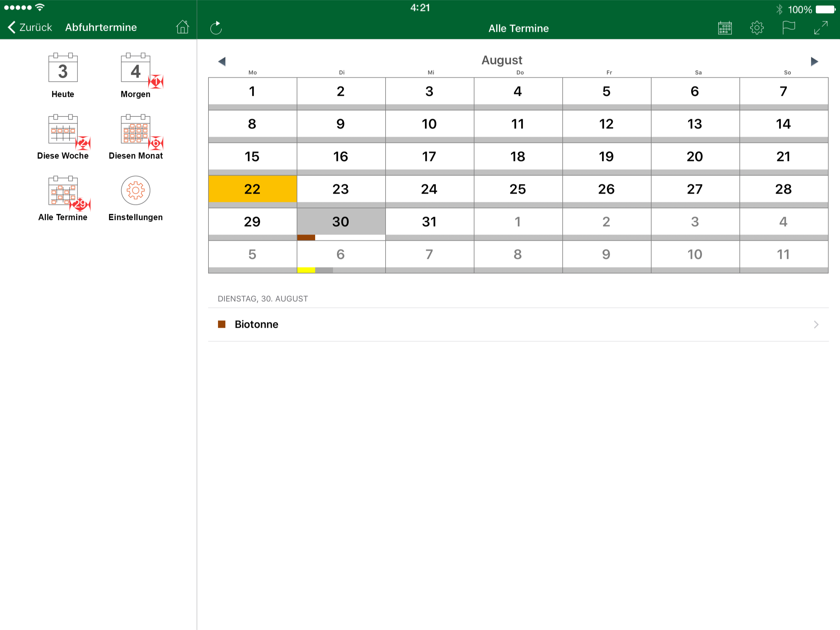Open Alle Termine icon in sidebar
The image size is (840, 630).
[63, 191]
